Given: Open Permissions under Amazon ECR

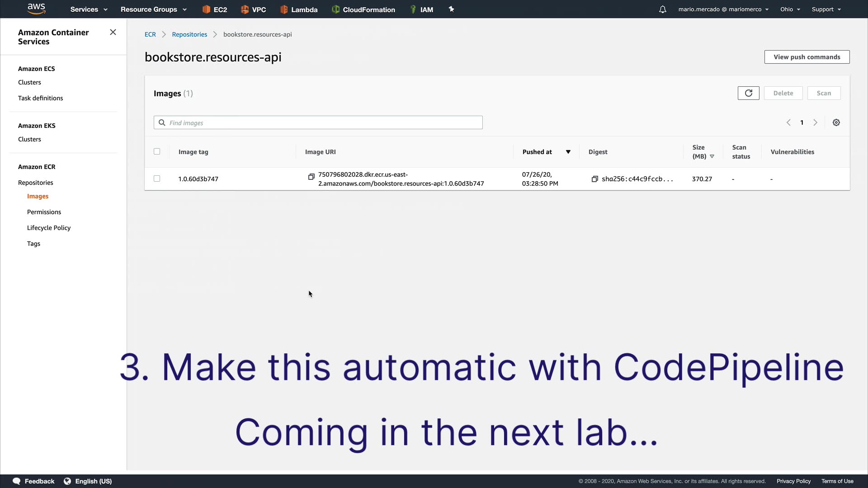Looking at the screenshot, I should 44,212.
